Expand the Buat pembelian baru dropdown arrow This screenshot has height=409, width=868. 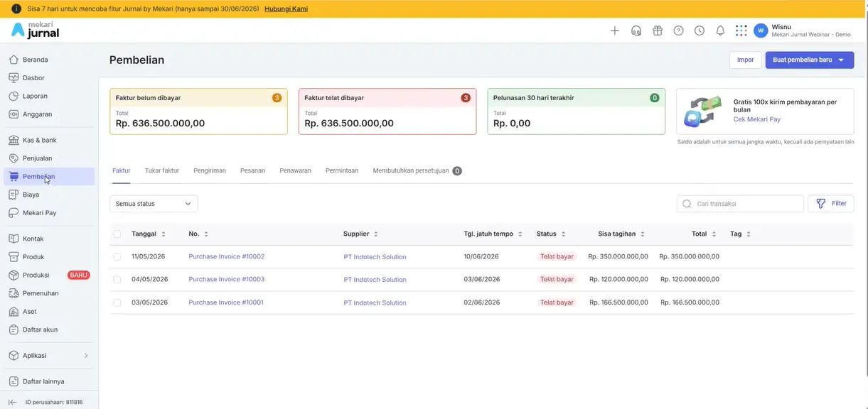tap(841, 60)
